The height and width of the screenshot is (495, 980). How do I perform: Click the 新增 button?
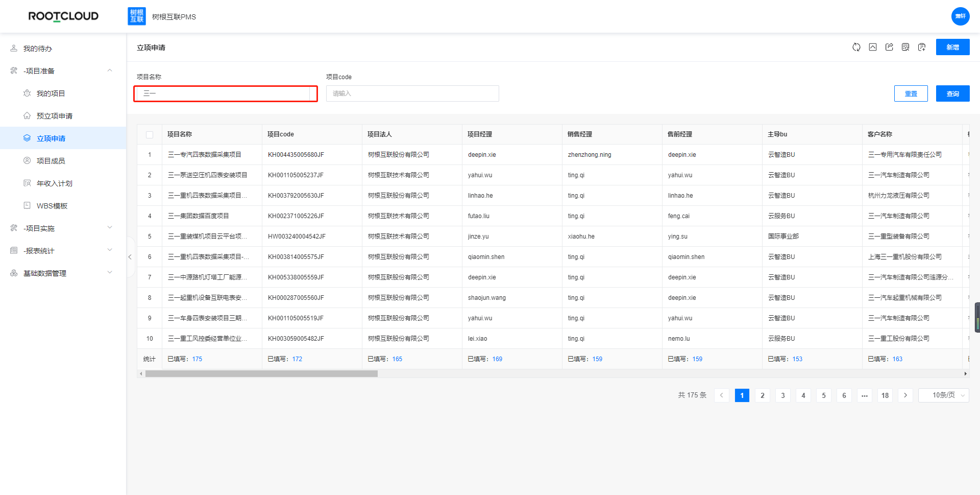[953, 47]
